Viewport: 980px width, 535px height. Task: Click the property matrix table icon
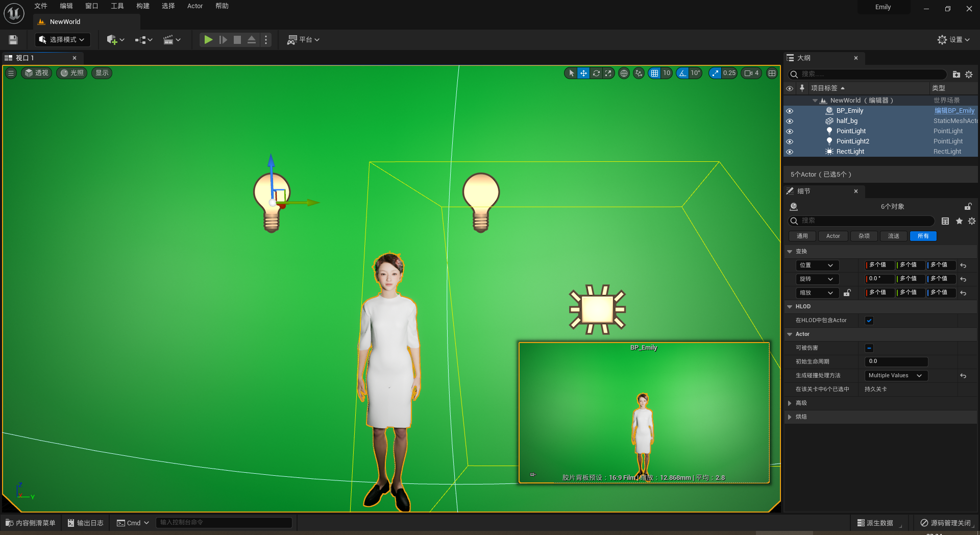coord(945,221)
